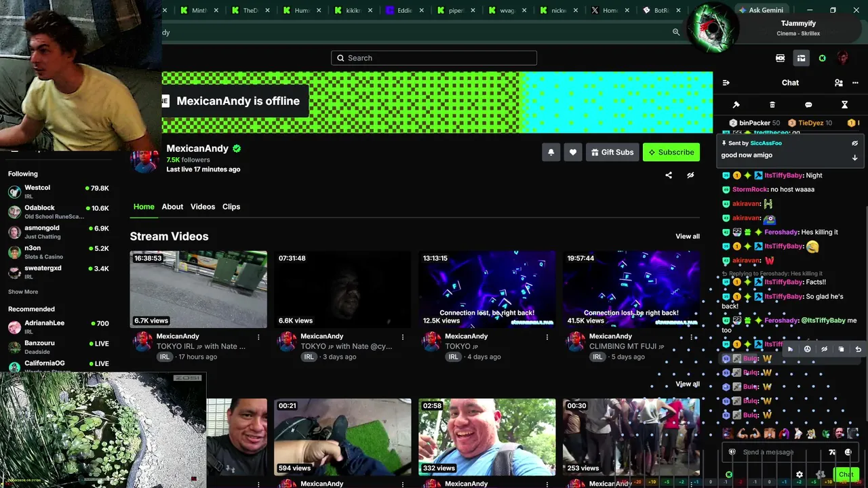868x488 pixels.
Task: Click the hide-channel eye-slash icon below Subscribe
Action: [x=690, y=175]
